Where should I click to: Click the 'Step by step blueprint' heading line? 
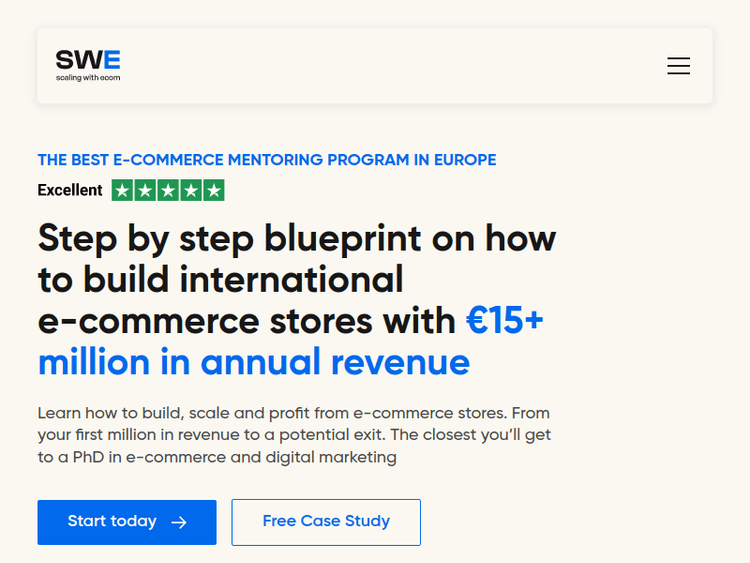tap(296, 239)
